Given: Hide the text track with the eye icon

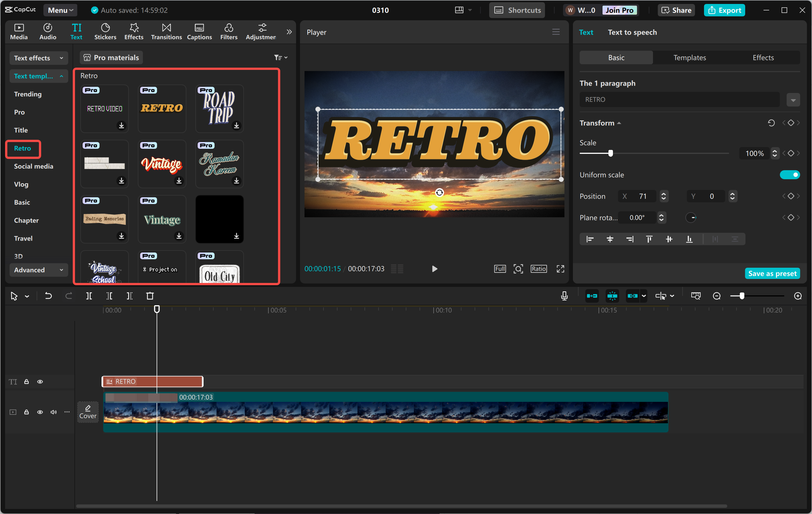Looking at the screenshot, I should pos(40,382).
